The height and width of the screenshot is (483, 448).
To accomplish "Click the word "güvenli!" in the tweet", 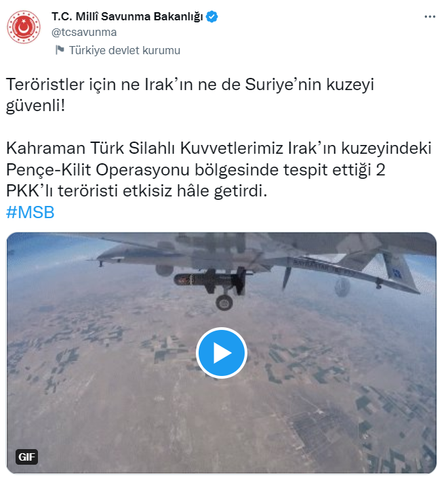I will [x=36, y=106].
